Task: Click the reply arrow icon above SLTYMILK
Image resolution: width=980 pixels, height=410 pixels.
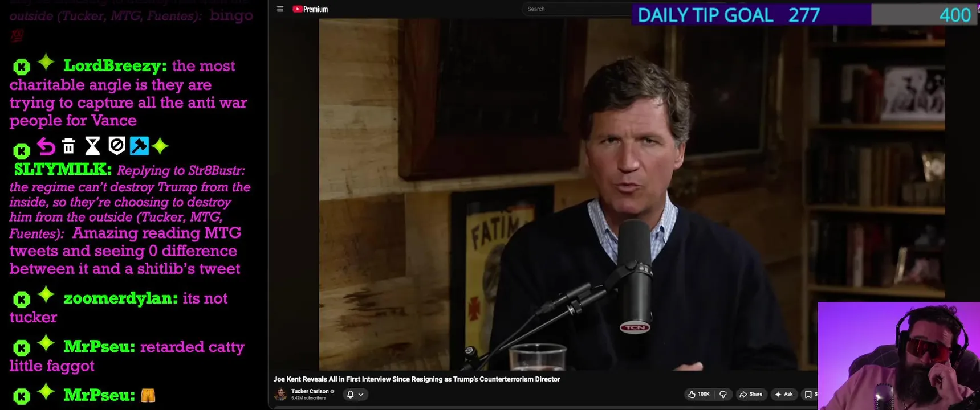Action: pos(46,147)
